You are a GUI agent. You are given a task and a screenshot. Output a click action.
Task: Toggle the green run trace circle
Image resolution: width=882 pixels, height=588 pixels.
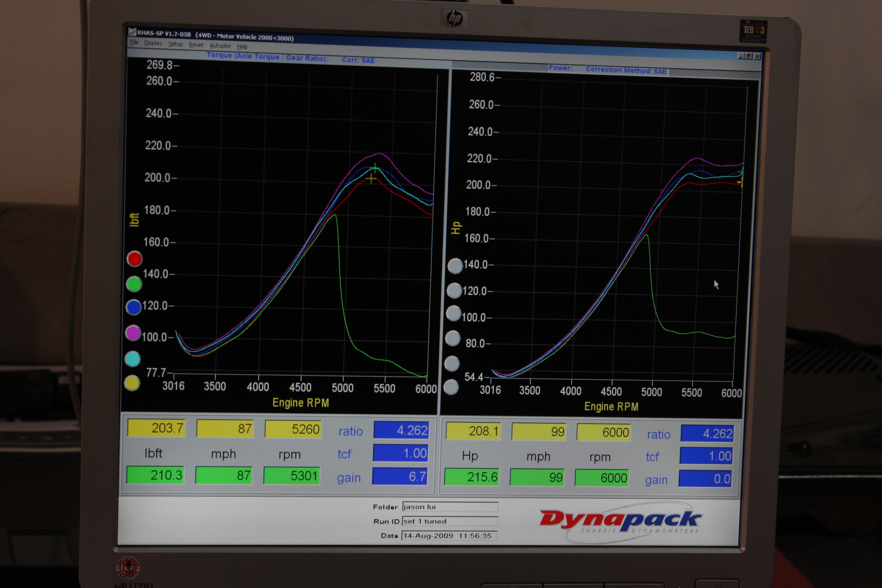click(134, 284)
